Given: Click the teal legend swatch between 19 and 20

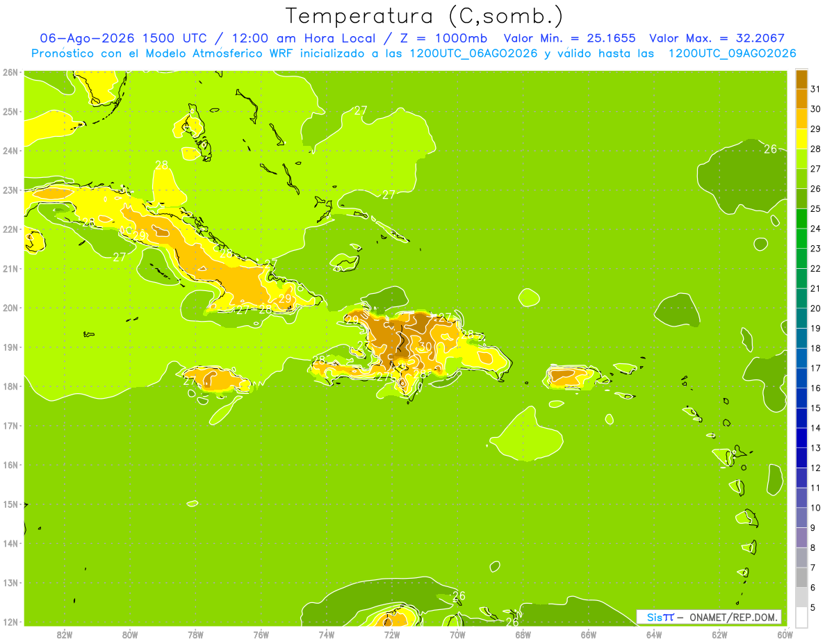Looking at the screenshot, I should [x=802, y=318].
